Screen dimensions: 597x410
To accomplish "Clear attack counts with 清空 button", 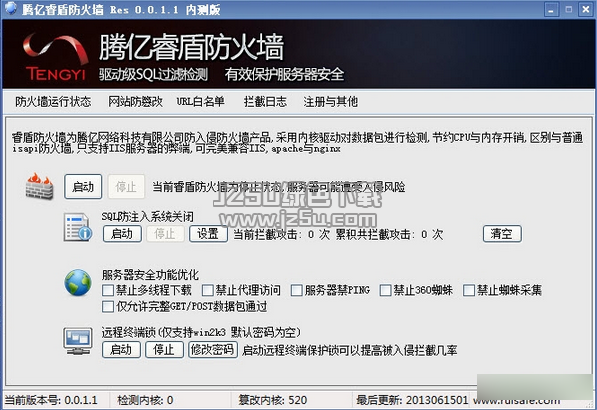I will pyautogui.click(x=502, y=234).
